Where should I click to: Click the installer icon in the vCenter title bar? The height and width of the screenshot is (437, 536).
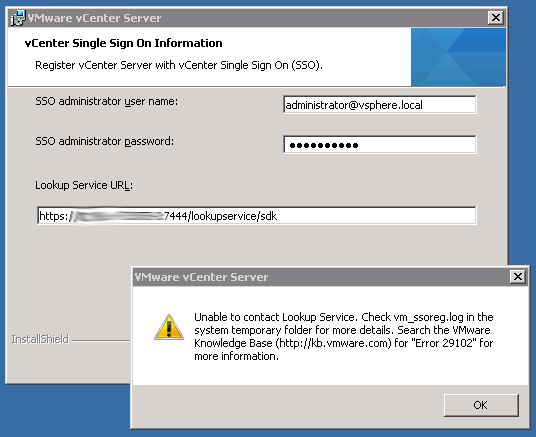tap(17, 18)
